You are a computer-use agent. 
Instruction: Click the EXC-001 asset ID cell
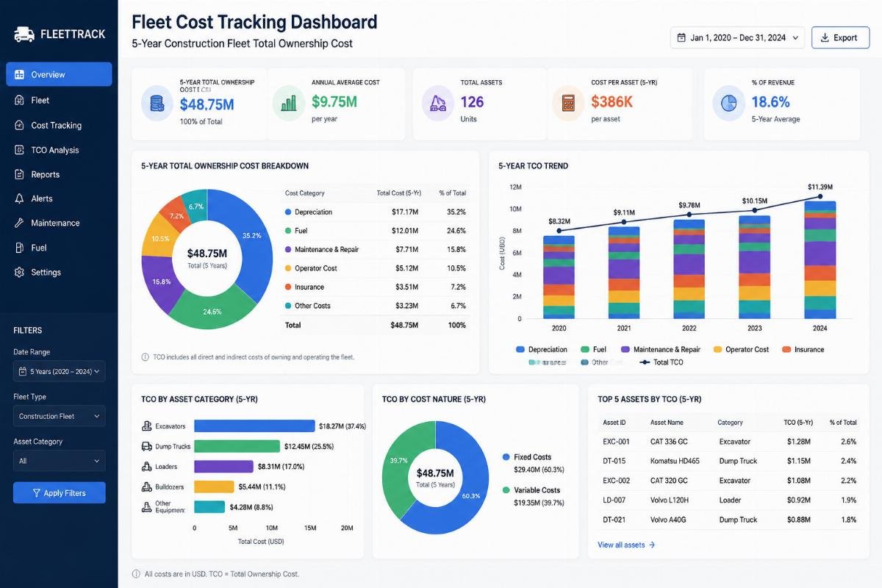[616, 442]
